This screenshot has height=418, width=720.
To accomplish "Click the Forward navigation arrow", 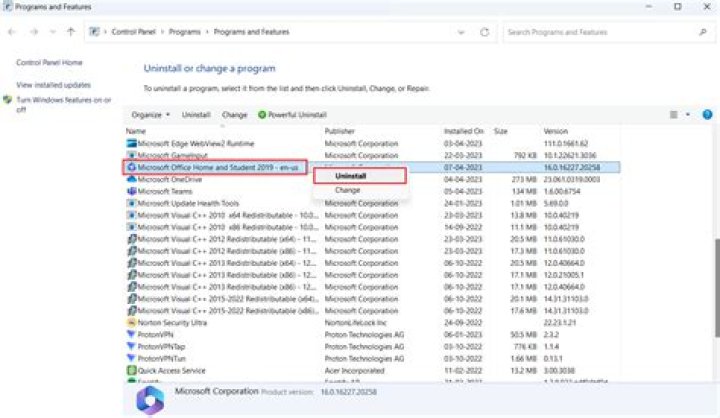I will pos(34,32).
